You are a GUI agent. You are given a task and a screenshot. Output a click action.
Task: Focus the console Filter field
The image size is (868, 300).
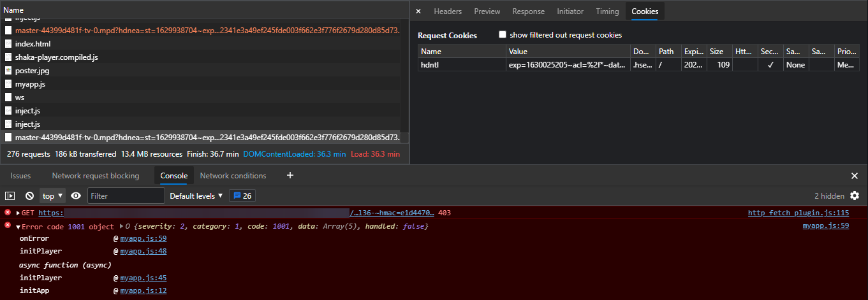coord(126,196)
